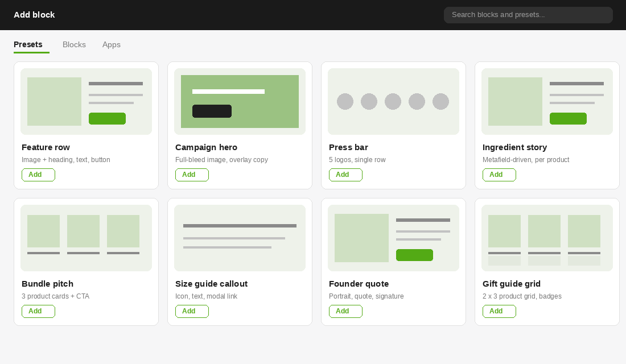Select the 'Feature row' title text
626x364 pixels.
(46, 147)
